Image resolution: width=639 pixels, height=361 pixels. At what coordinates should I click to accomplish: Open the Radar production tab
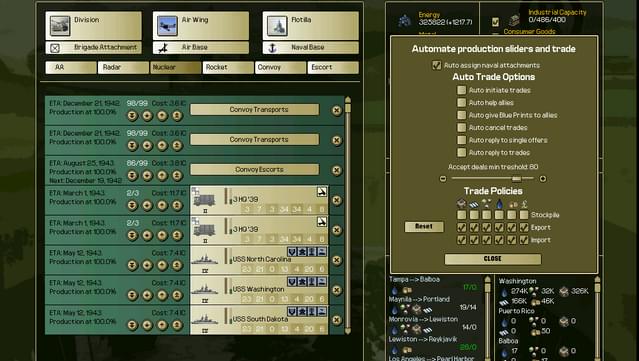[x=123, y=68]
